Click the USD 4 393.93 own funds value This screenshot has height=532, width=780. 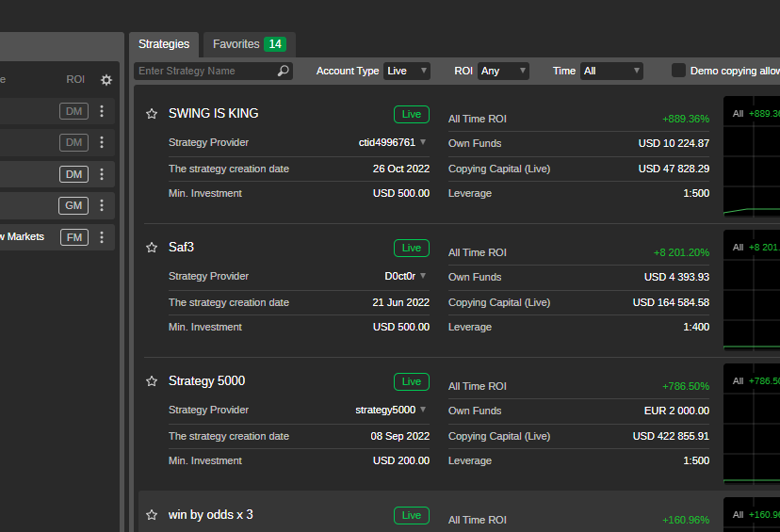[x=676, y=278]
